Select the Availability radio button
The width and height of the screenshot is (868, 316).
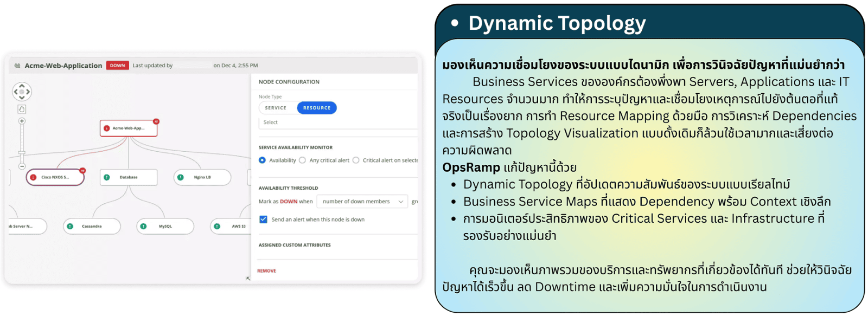pyautogui.click(x=263, y=160)
